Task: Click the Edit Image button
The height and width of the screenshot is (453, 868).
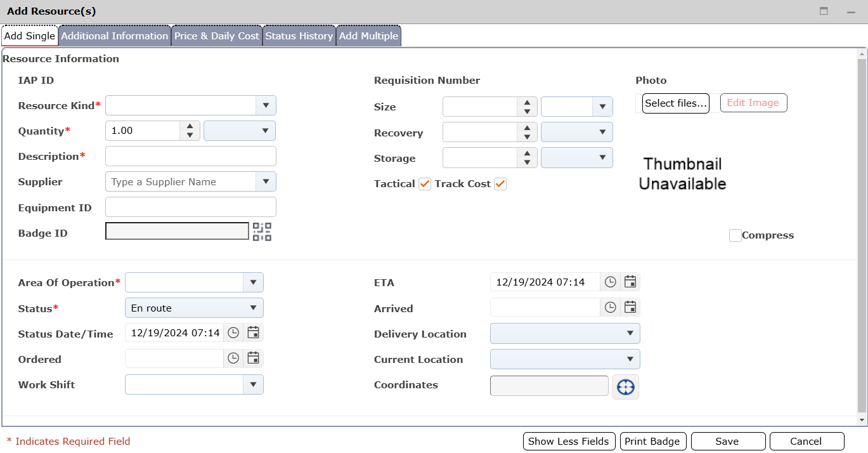Action: pos(753,103)
